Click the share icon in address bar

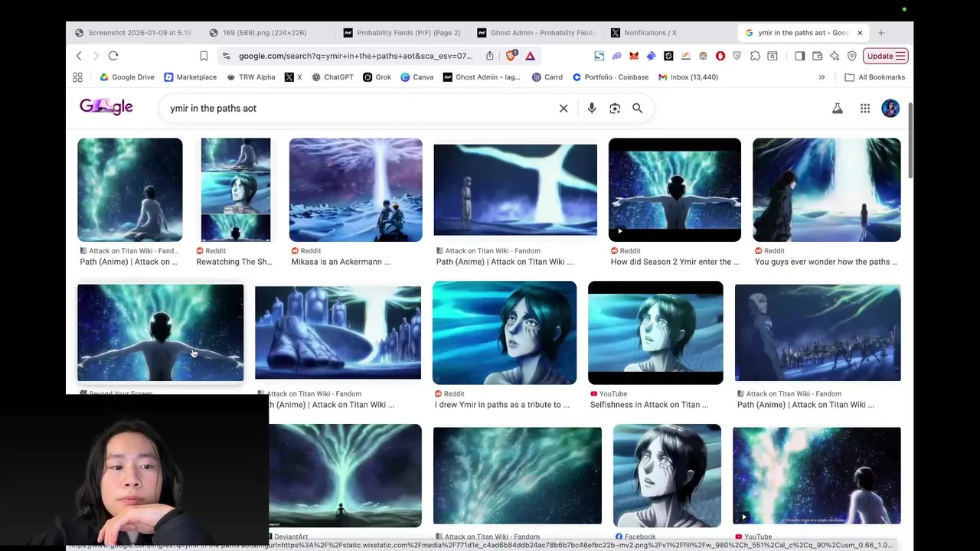[490, 56]
